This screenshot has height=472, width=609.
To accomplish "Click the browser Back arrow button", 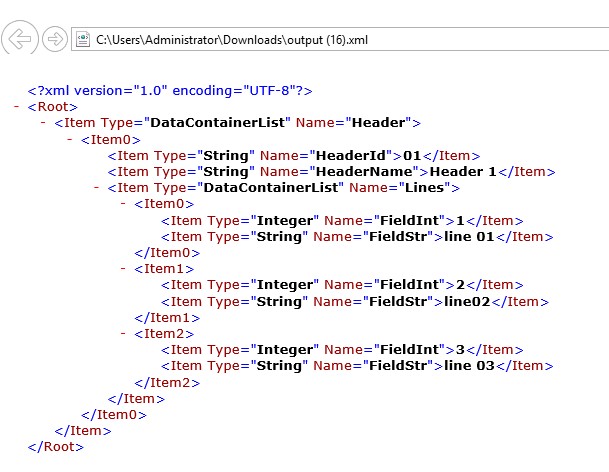I will (21, 39).
